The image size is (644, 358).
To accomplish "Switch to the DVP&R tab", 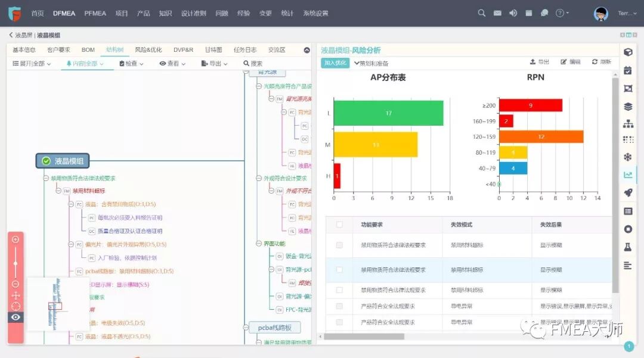I will point(183,49).
